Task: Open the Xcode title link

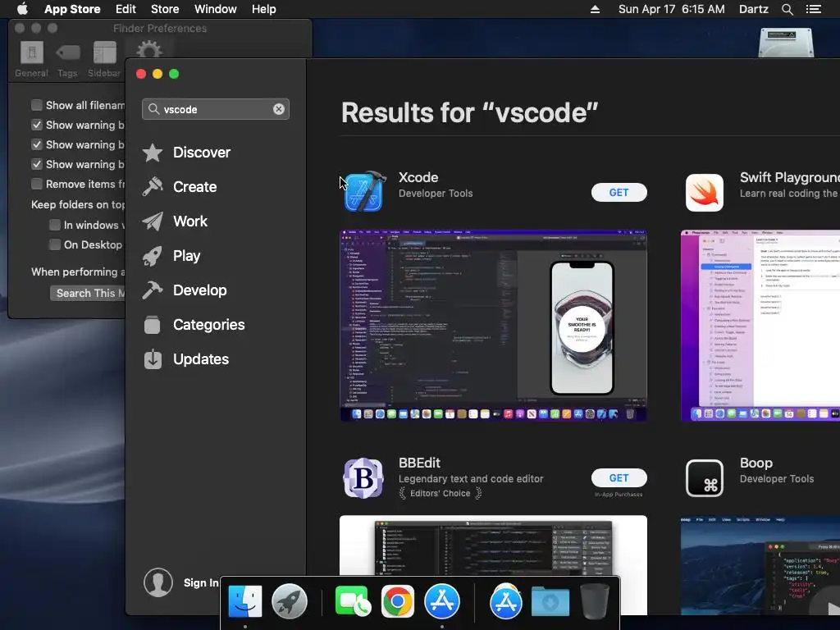Action: (418, 177)
